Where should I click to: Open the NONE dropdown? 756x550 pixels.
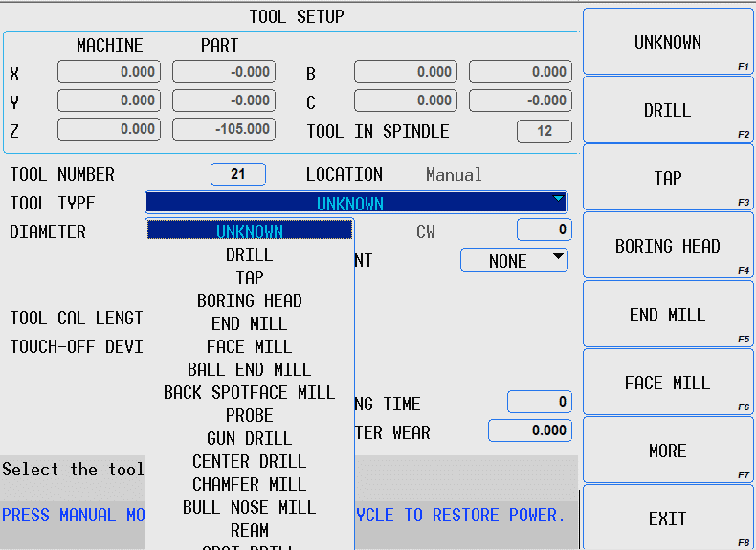click(x=514, y=261)
